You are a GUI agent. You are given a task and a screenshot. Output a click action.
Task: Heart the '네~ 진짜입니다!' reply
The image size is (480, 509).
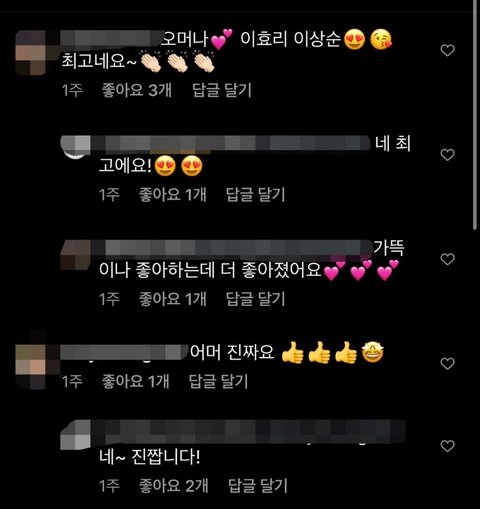[x=447, y=446]
